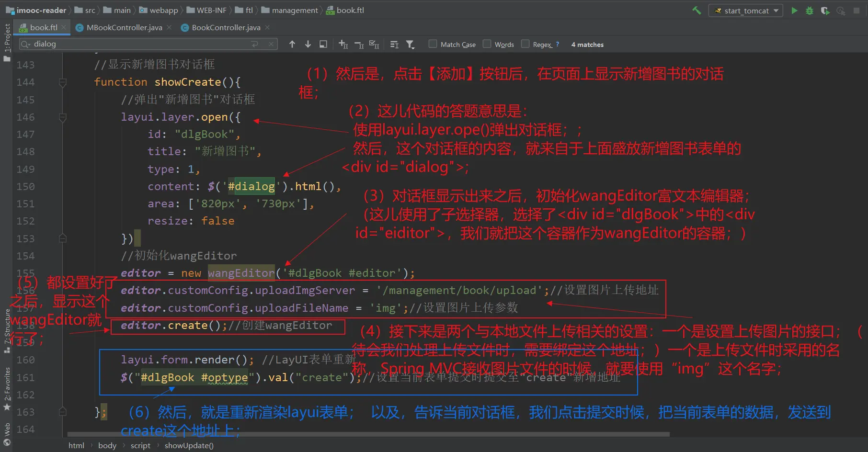Close the MBookController.java tab
The image size is (868, 452).
(169, 27)
